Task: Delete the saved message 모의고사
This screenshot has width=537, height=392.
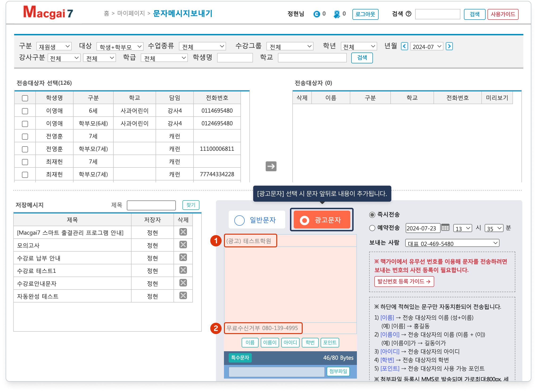Action: 183,245
